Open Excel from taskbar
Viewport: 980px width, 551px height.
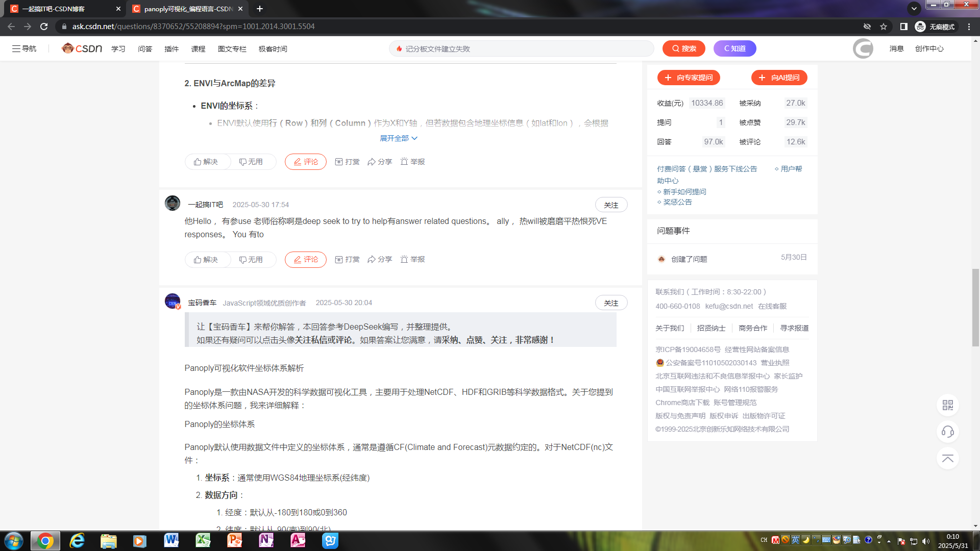[203, 541]
